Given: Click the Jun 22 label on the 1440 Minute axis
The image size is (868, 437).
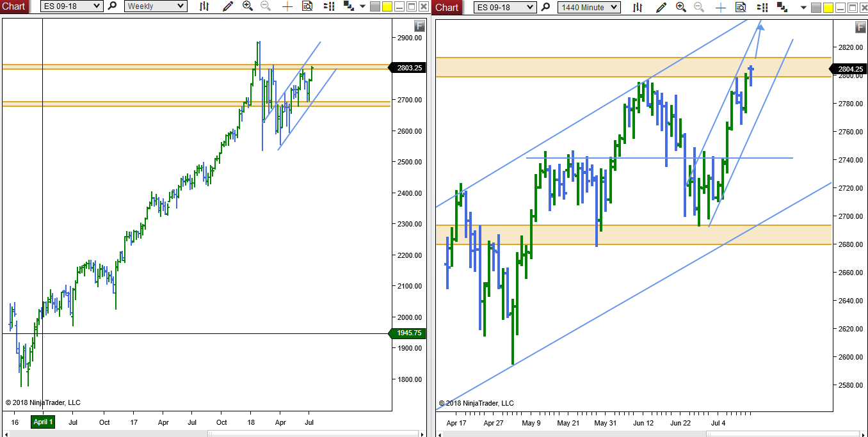Looking at the screenshot, I should [x=680, y=423].
